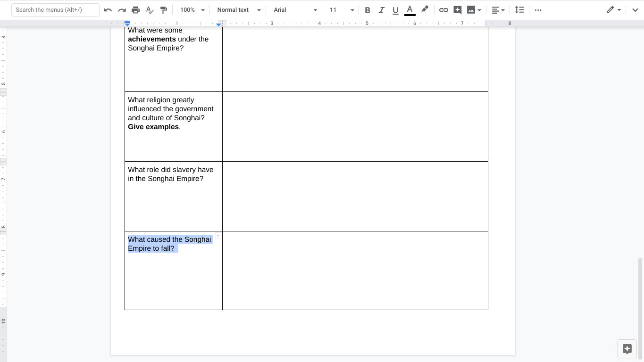
Task: Print the document with printer icon
Action: point(136,10)
